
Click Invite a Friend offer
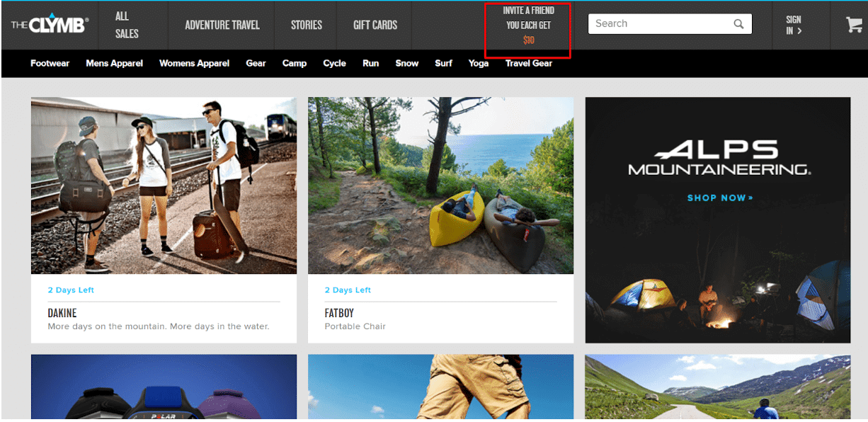coord(528,25)
